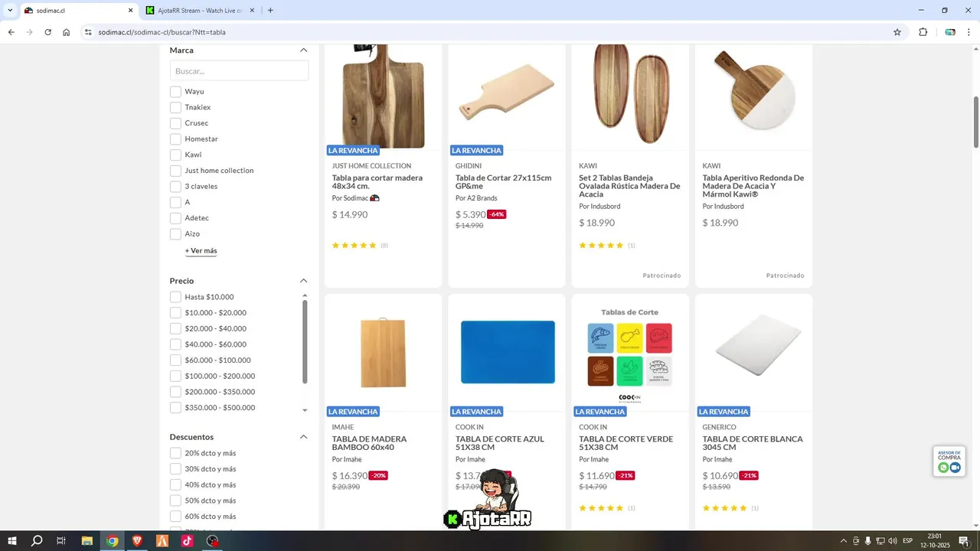Open TikTok from the Windows taskbar

tap(187, 540)
